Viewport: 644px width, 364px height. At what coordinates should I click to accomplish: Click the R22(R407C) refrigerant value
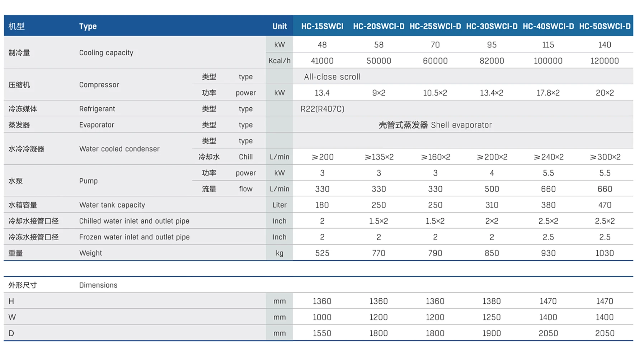pyautogui.click(x=322, y=109)
